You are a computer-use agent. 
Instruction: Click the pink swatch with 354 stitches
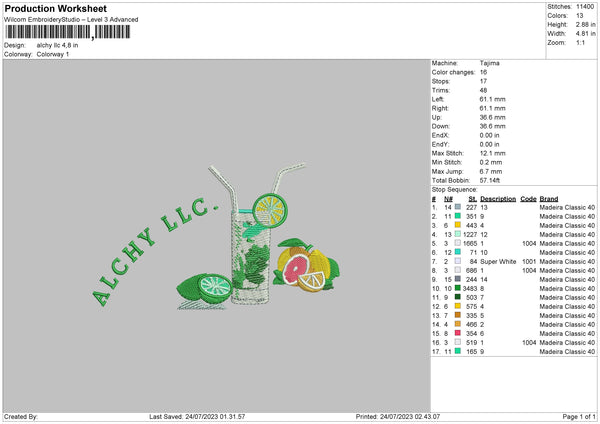click(458, 333)
